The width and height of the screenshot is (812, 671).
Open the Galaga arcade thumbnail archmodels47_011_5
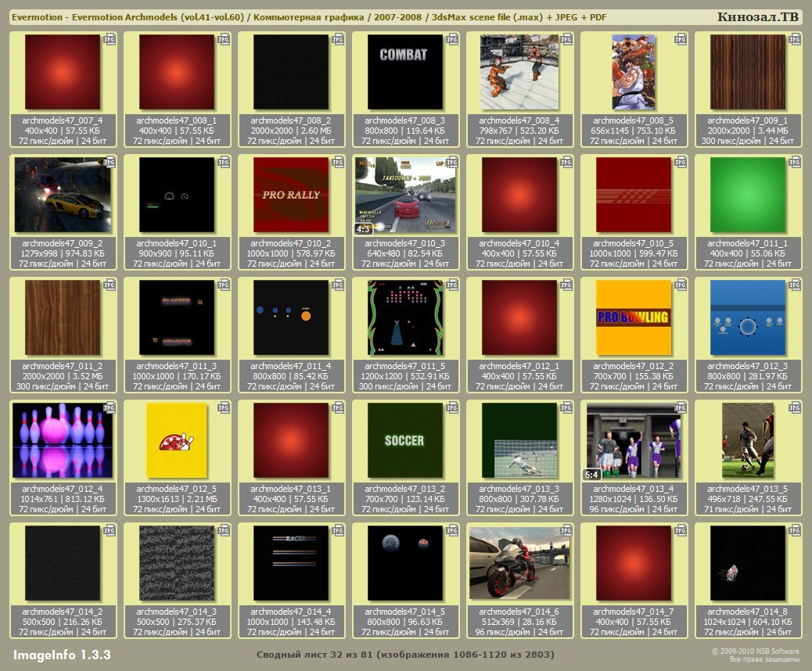pyautogui.click(x=405, y=318)
